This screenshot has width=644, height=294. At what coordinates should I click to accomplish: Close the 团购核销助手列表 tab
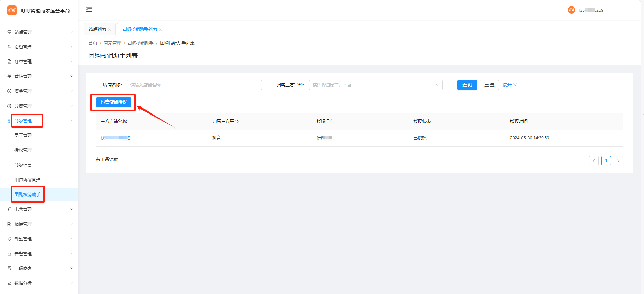click(160, 29)
